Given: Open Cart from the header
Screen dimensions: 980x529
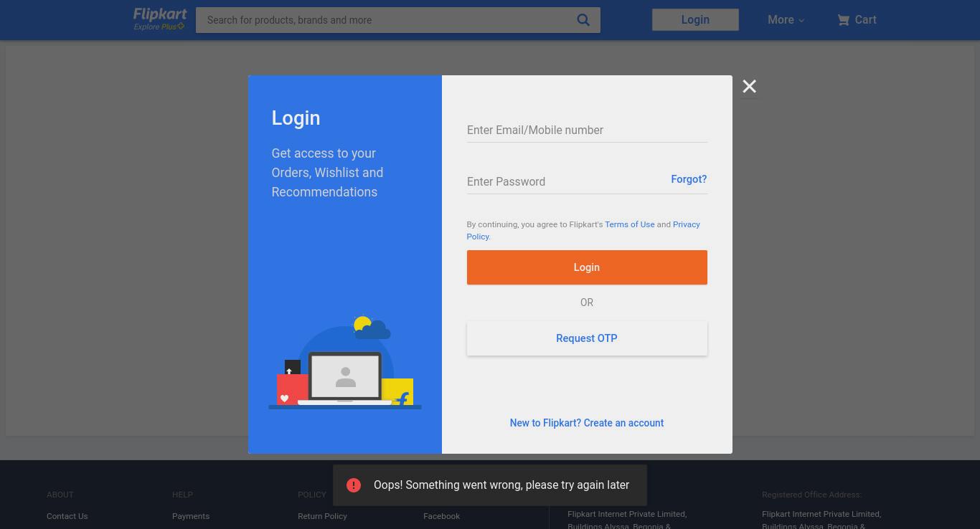Looking at the screenshot, I should pyautogui.click(x=857, y=20).
